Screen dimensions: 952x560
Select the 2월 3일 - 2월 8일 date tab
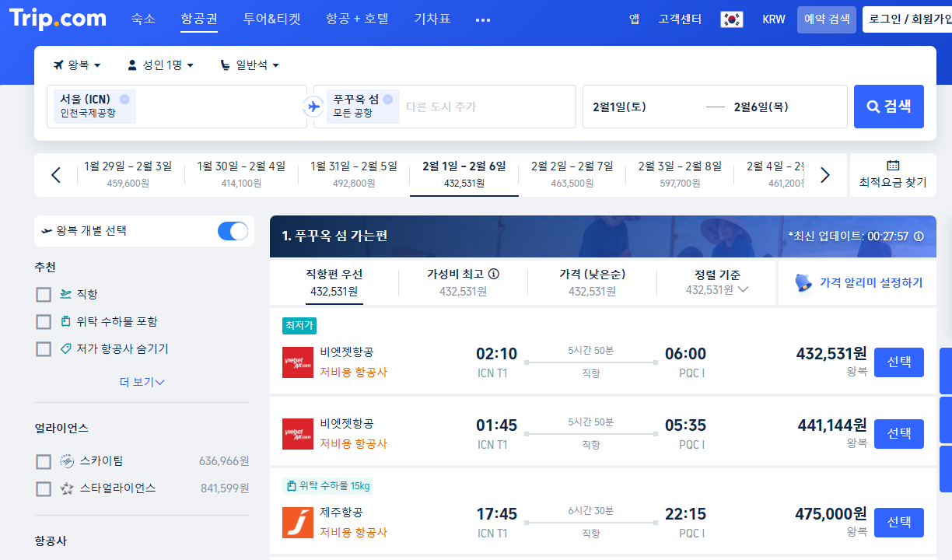tap(680, 175)
